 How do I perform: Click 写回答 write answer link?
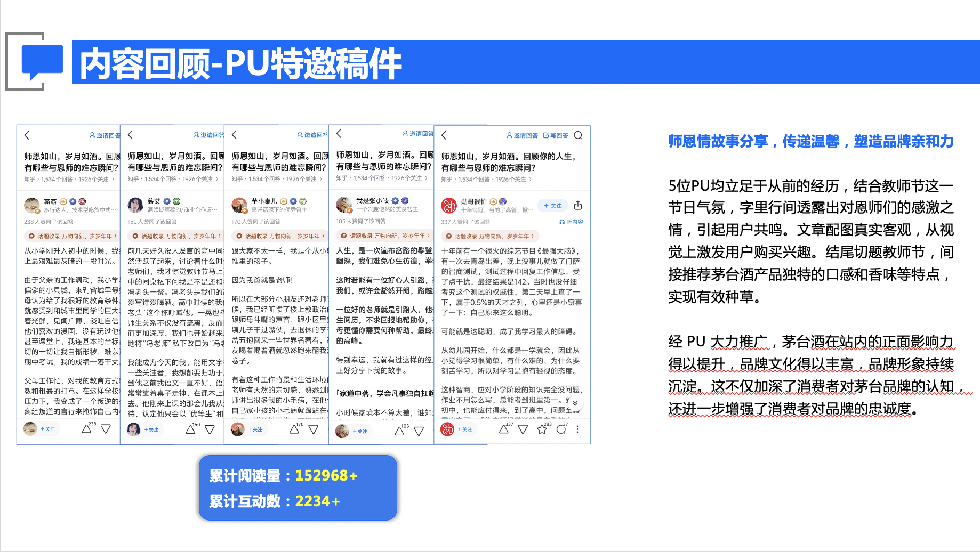[556, 135]
